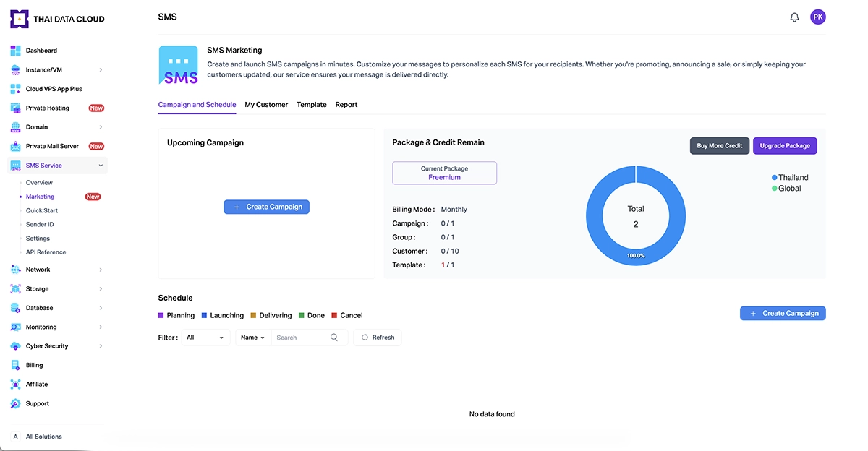
Task: Click the All Solutions link
Action: pyautogui.click(x=44, y=437)
